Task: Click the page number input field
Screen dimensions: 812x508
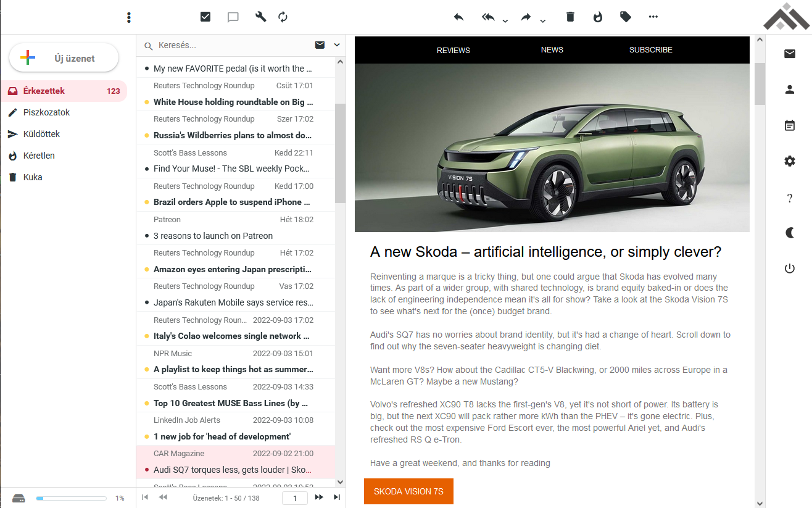Action: pos(295,498)
